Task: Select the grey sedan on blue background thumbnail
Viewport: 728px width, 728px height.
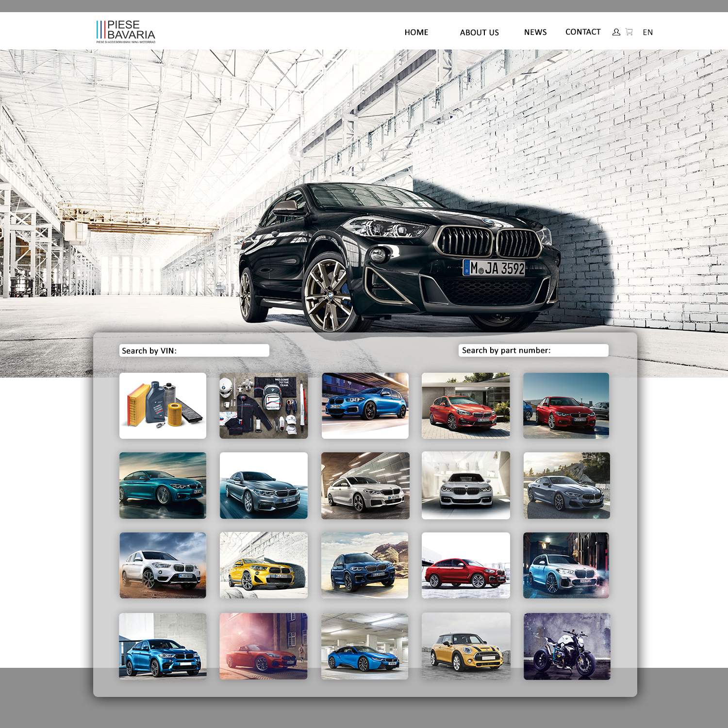Action: pyautogui.click(x=264, y=485)
